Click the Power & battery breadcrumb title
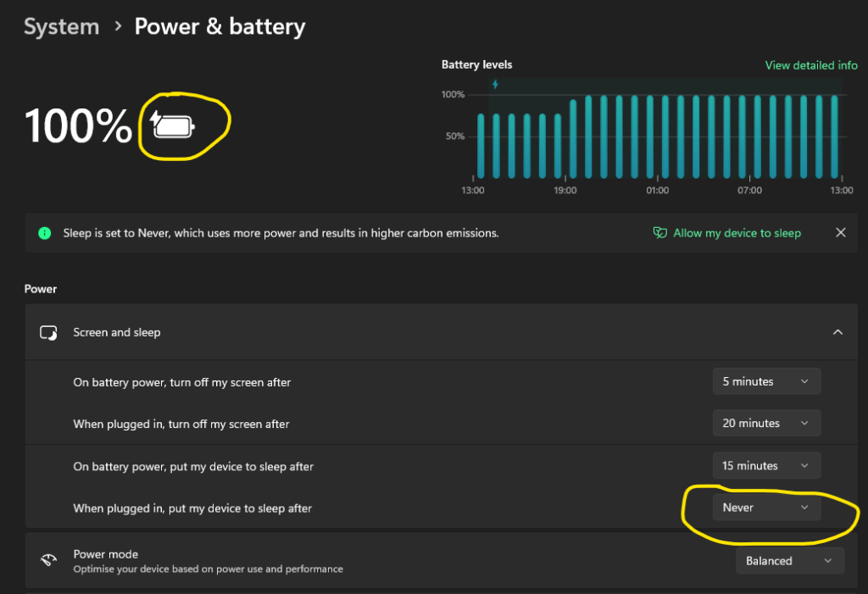The height and width of the screenshot is (594, 868). click(x=220, y=26)
